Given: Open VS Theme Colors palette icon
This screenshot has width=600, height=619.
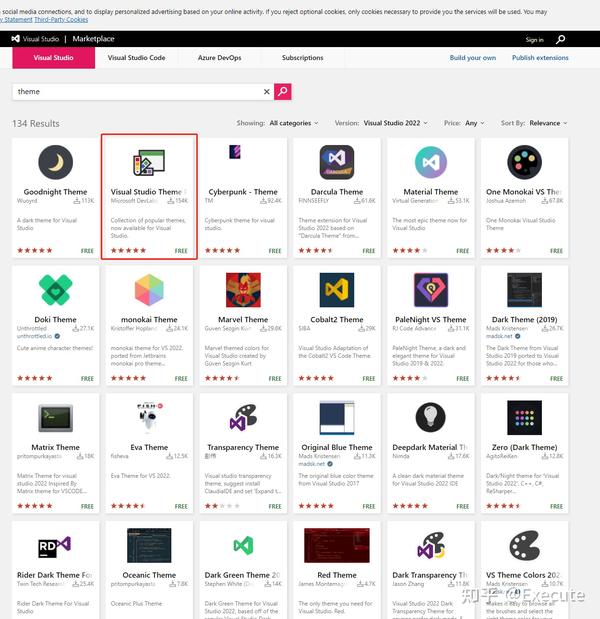Looking at the screenshot, I should [x=524, y=546].
